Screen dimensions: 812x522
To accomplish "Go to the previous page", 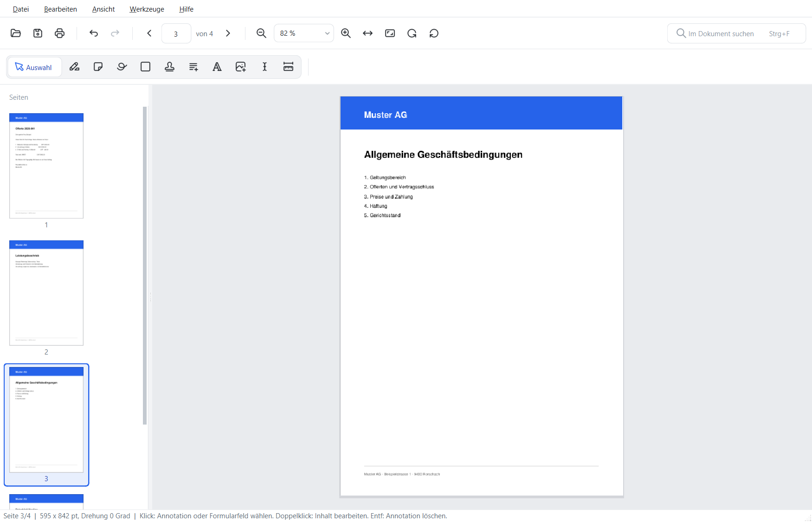I will [149, 33].
